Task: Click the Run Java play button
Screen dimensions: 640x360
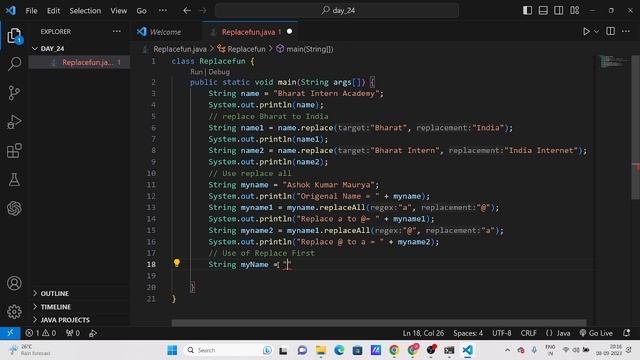Action: click(x=586, y=31)
